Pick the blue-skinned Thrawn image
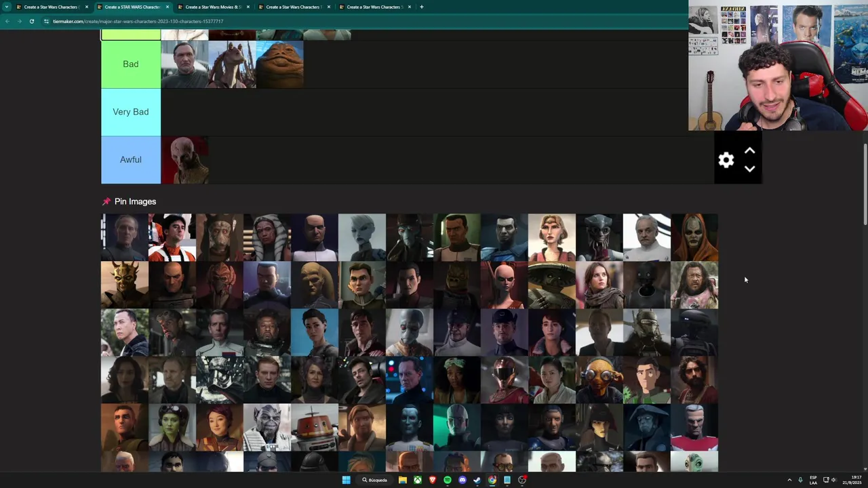This screenshot has width=868, height=488. tap(410, 427)
